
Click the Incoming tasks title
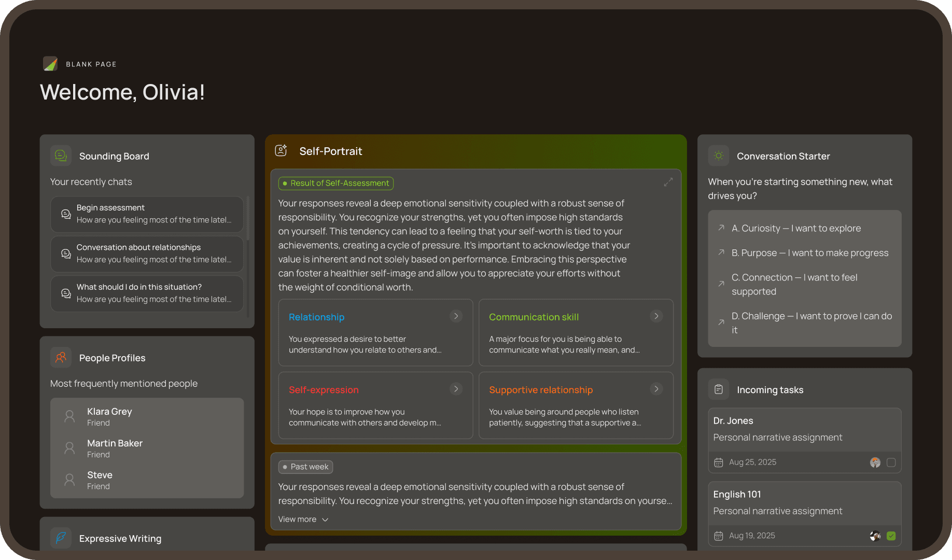tap(770, 390)
